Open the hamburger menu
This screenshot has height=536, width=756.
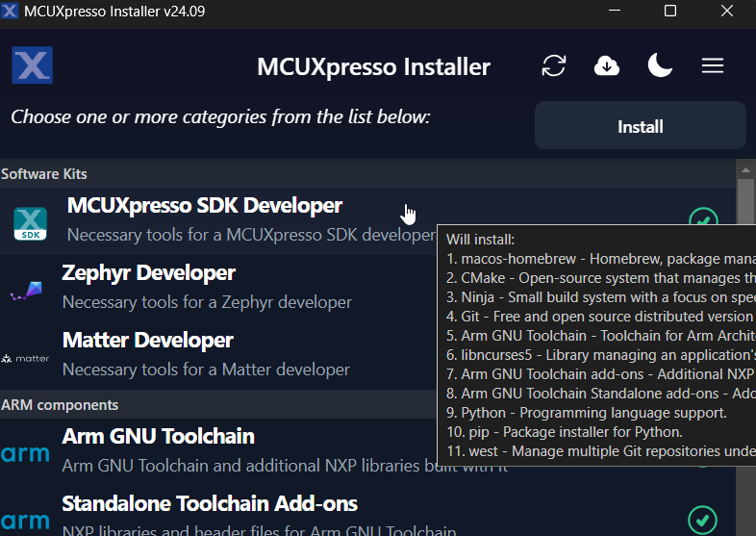[712, 65]
